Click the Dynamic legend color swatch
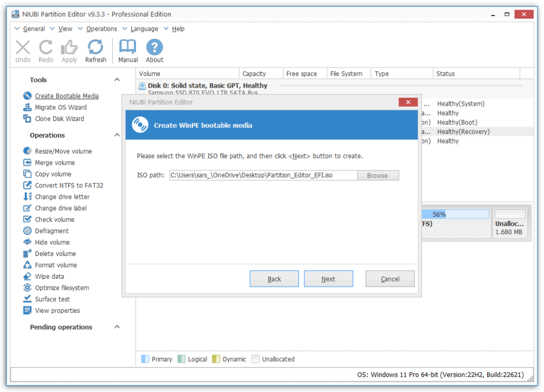The height and width of the screenshot is (392, 544). [x=216, y=359]
